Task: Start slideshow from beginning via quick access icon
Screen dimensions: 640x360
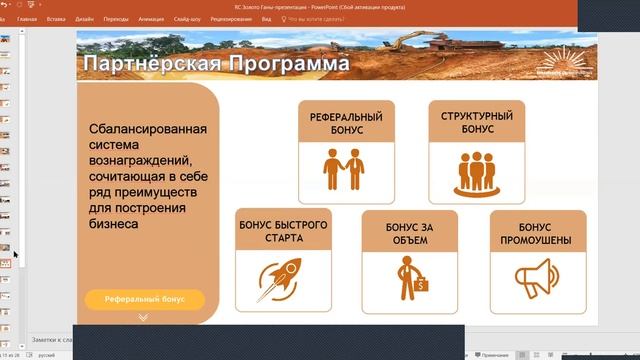Action: point(31,4)
